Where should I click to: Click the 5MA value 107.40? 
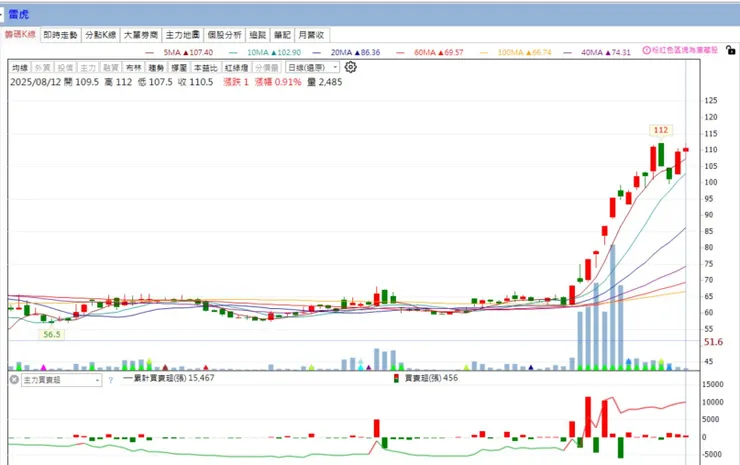pos(201,52)
